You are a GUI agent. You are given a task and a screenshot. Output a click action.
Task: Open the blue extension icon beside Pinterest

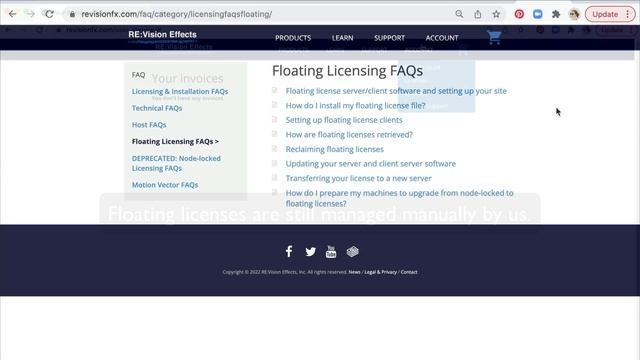[538, 14]
